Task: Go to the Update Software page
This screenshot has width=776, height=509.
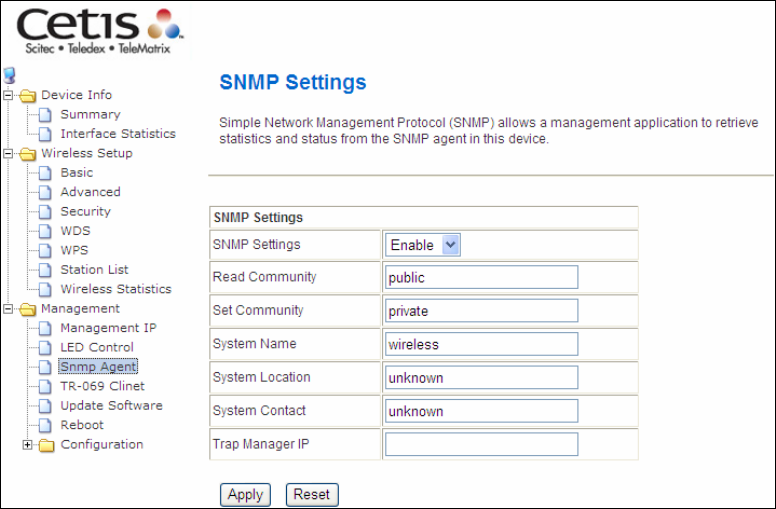Action: pos(111,406)
